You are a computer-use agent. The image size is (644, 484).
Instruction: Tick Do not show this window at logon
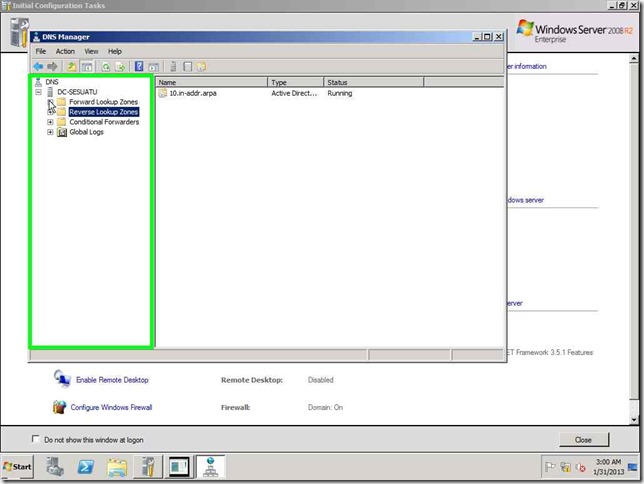[36, 439]
